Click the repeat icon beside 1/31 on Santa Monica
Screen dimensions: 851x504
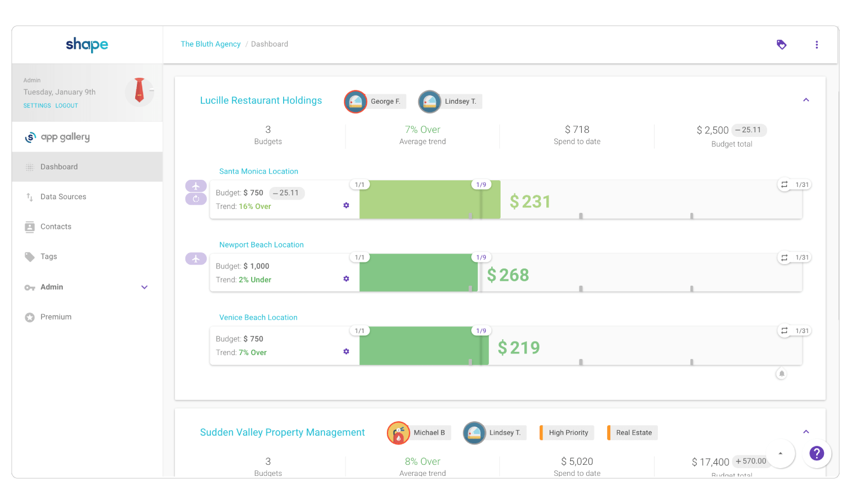(x=784, y=184)
